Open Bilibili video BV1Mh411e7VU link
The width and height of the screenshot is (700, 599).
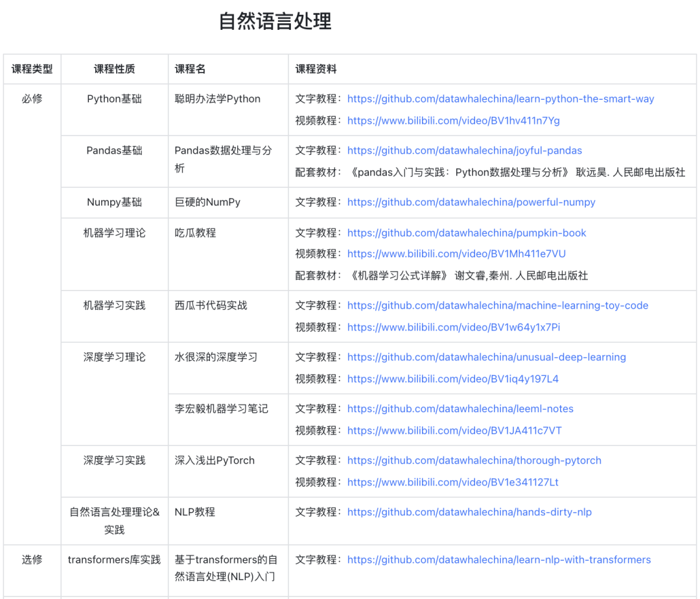point(456,253)
